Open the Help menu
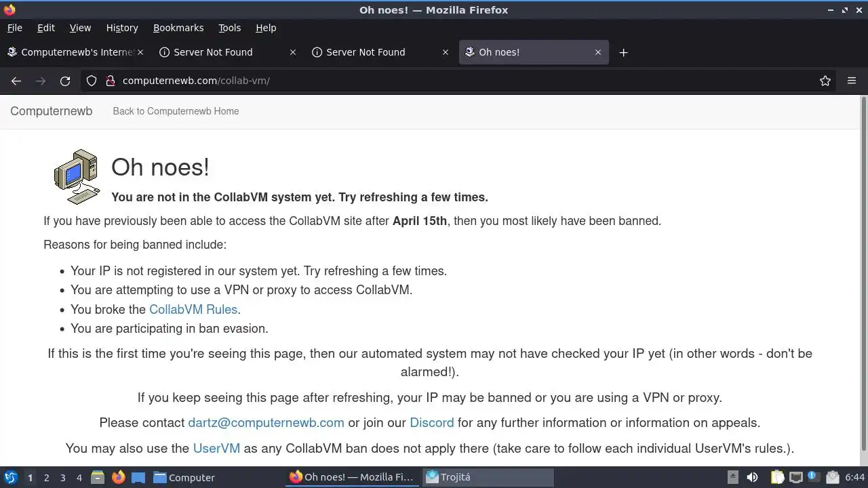868x488 pixels. pyautogui.click(x=266, y=28)
